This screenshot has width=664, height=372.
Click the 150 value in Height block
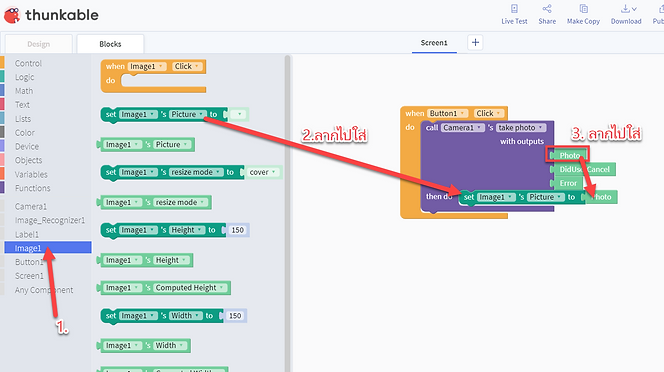[238, 230]
